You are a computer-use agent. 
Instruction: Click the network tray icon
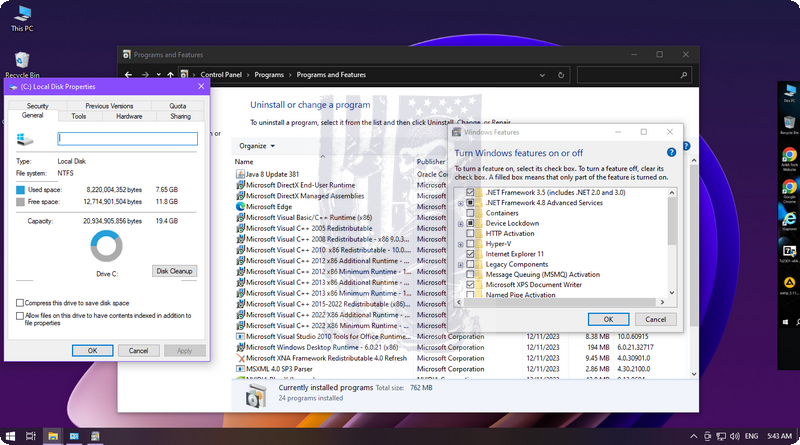[721, 436]
